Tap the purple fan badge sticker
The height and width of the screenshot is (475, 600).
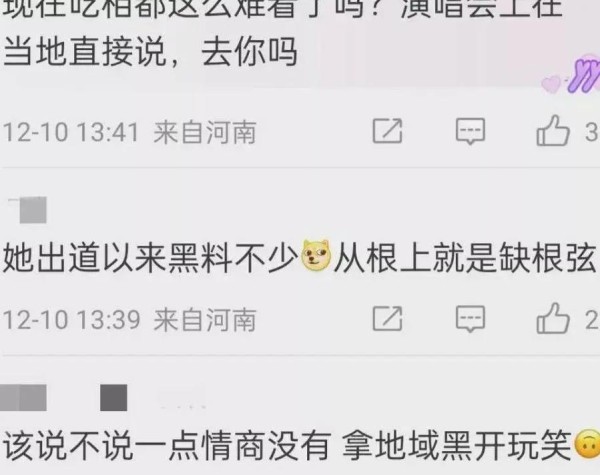pyautogui.click(x=573, y=75)
